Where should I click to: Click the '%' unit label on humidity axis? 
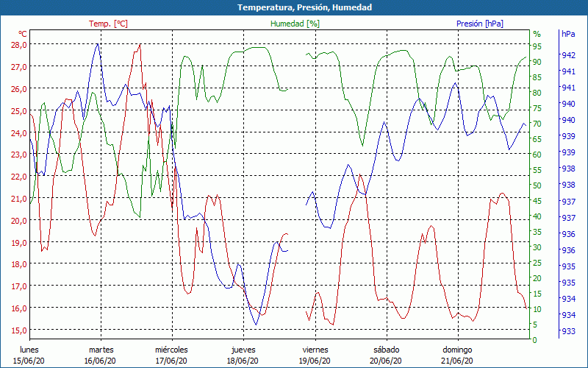(537, 34)
